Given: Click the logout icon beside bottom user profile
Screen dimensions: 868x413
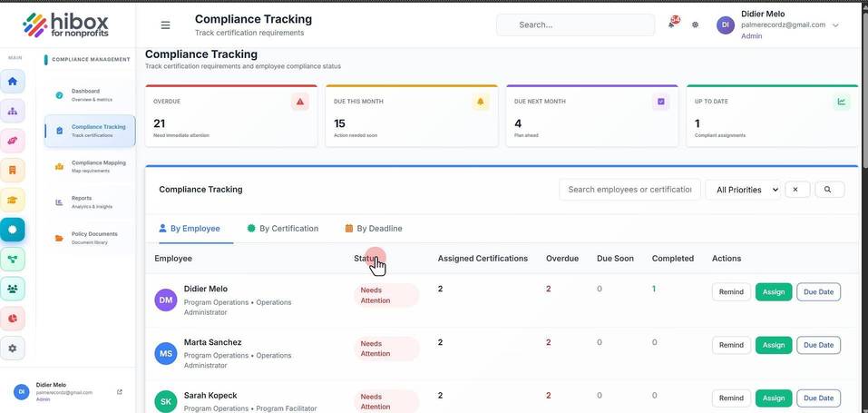Looking at the screenshot, I should coord(120,392).
